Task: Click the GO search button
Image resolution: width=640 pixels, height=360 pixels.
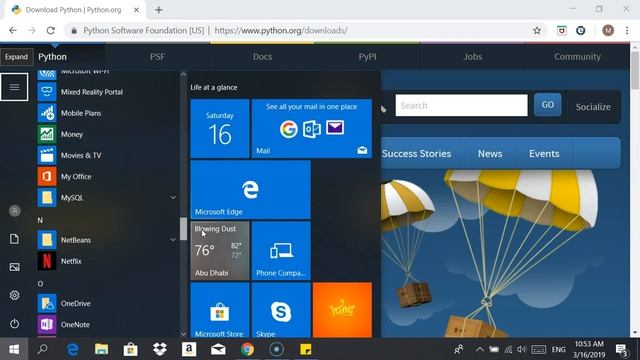Action: 548,105
